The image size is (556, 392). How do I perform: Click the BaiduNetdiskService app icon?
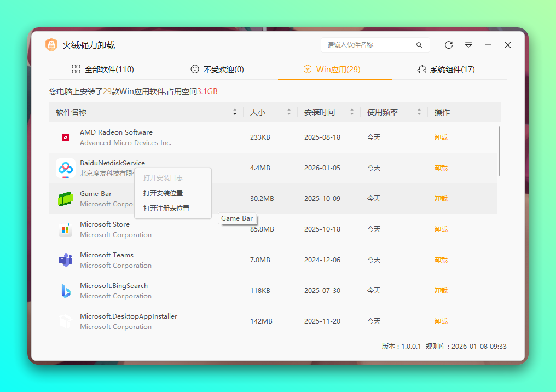point(65,168)
